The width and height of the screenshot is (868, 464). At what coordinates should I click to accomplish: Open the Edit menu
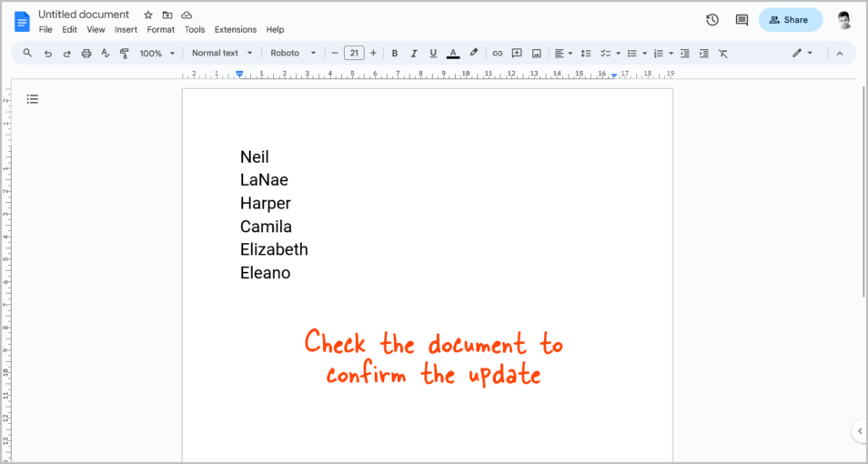(69, 30)
